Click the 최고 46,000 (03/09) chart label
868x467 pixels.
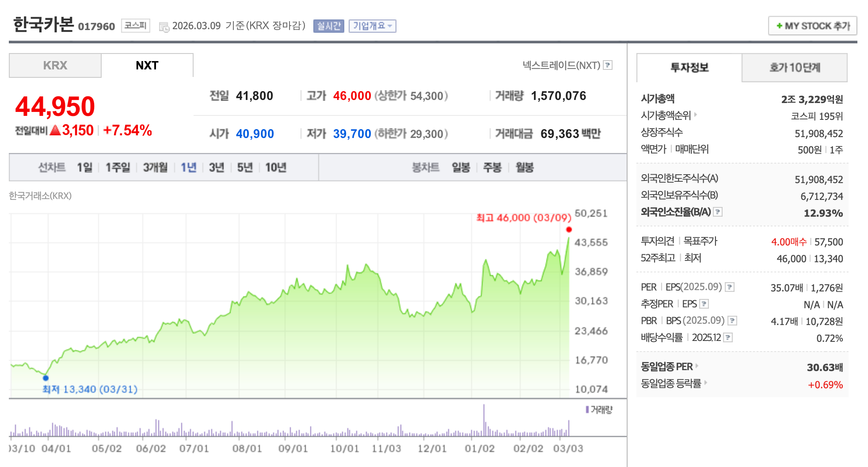coord(524,218)
